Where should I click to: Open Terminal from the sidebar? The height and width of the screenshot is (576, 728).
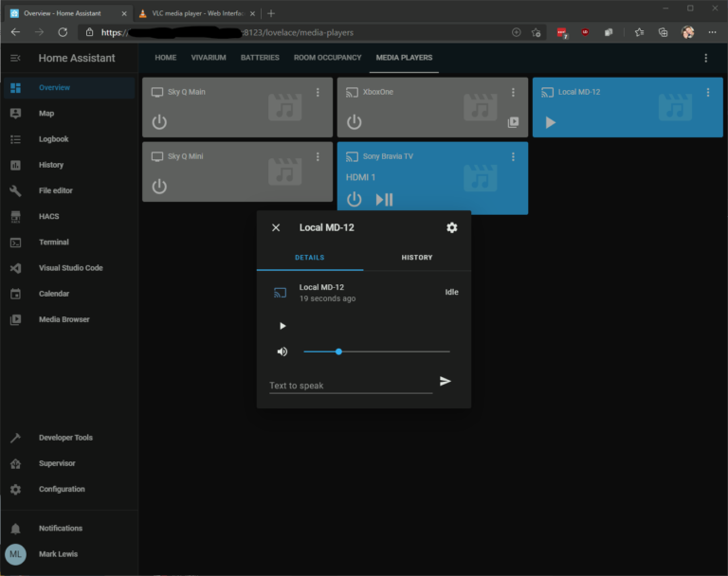pyautogui.click(x=53, y=242)
